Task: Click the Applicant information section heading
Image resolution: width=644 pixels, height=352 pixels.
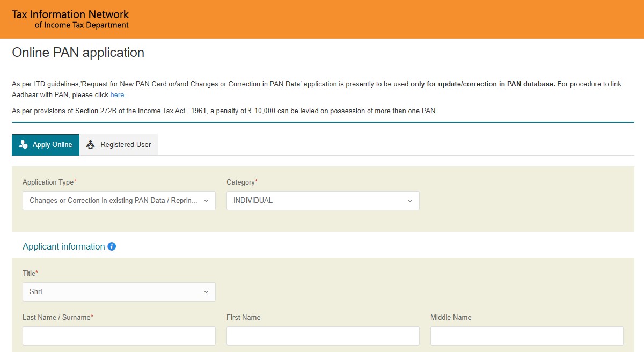Action: click(64, 246)
